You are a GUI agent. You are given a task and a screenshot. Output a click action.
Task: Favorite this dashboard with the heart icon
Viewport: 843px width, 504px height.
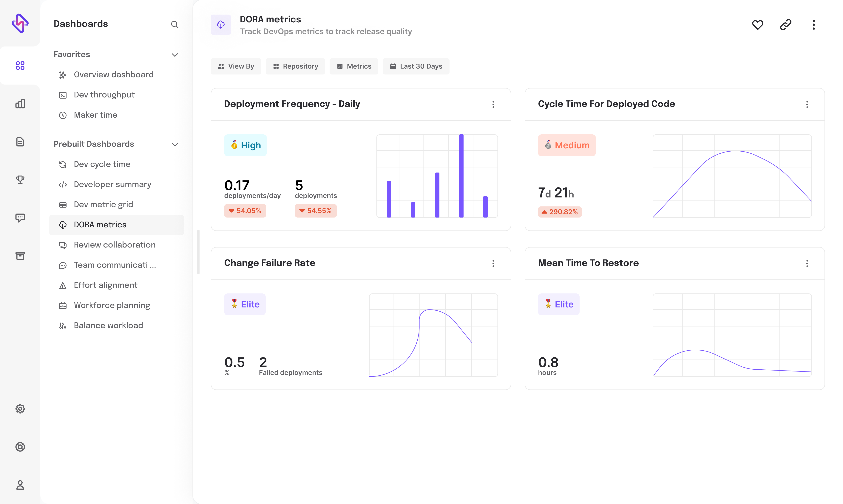[758, 24]
